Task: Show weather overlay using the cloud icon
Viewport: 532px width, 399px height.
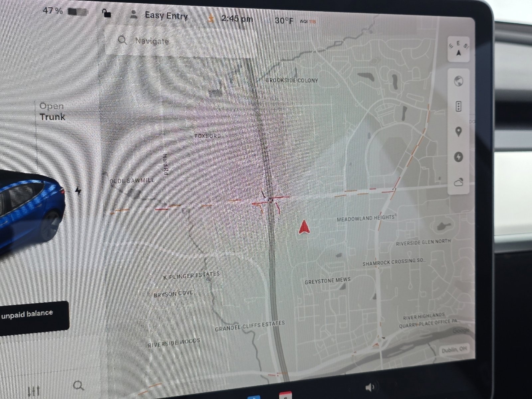Action: 459,182
